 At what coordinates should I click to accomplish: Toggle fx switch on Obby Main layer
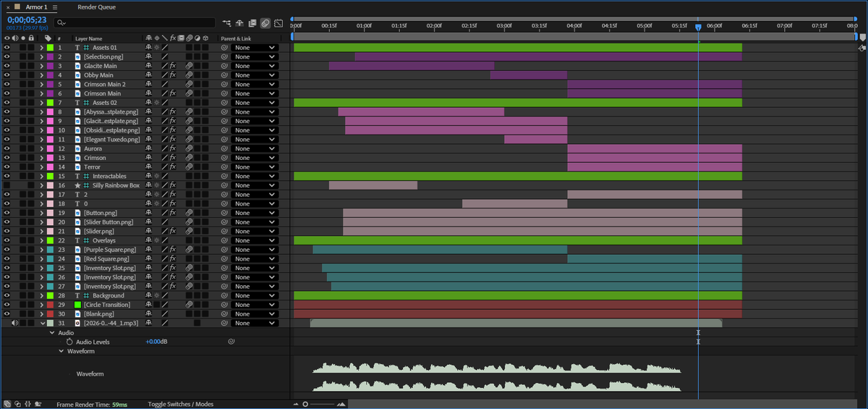click(173, 75)
